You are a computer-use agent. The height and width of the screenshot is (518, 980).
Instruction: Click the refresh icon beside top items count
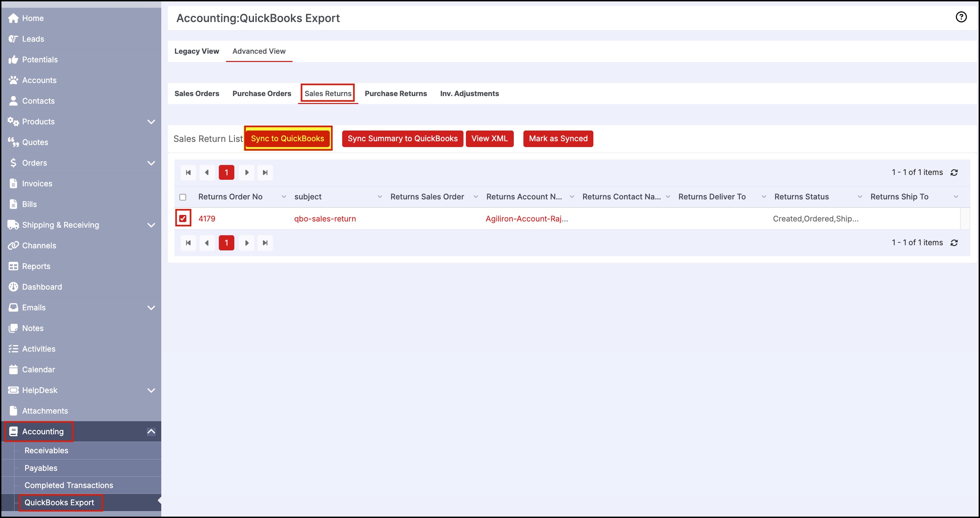(954, 173)
